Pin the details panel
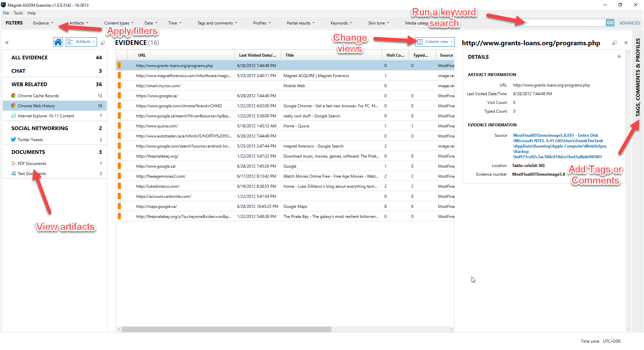 click(614, 43)
